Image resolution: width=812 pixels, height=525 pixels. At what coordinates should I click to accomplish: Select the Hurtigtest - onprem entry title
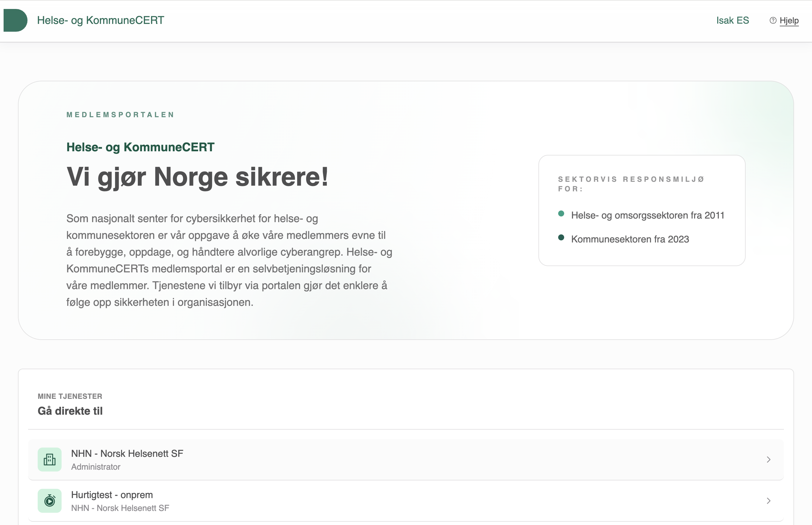click(112, 495)
